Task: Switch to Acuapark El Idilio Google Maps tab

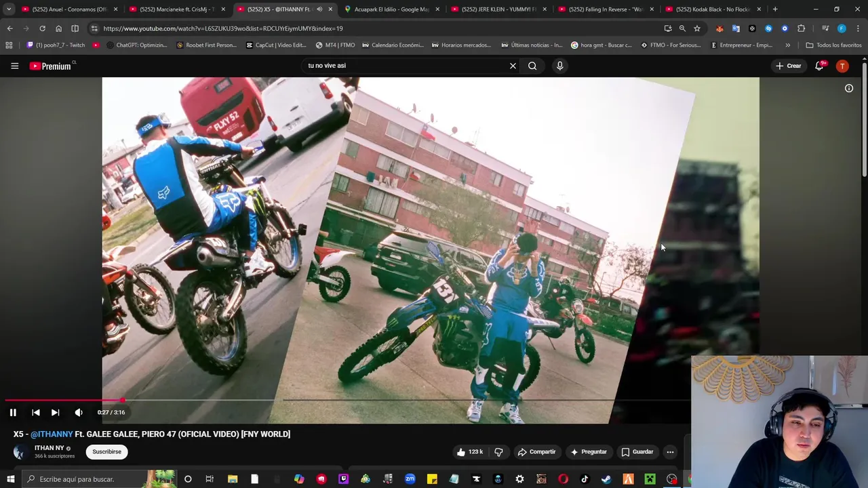Action: 393,9
